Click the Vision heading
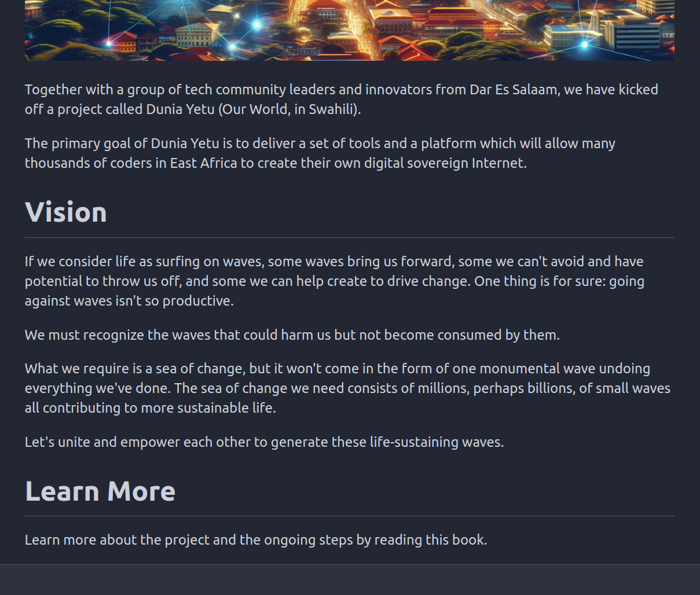This screenshot has height=595, width=700. click(x=66, y=212)
